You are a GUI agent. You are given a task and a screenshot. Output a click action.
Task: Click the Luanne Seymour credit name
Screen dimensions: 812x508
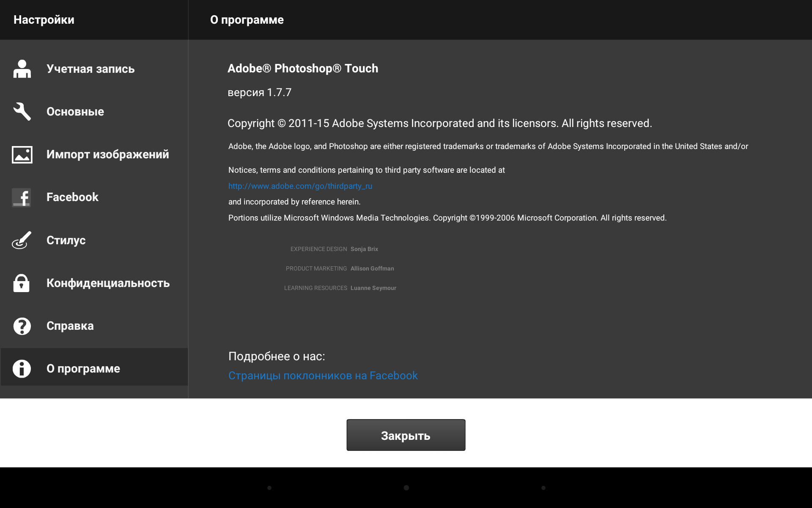pyautogui.click(x=373, y=288)
